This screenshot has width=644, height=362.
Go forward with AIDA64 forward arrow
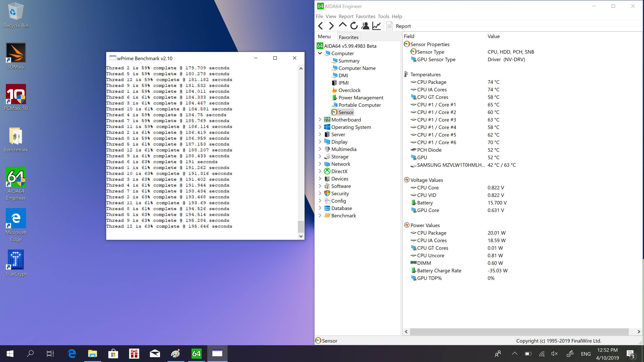pos(331,26)
